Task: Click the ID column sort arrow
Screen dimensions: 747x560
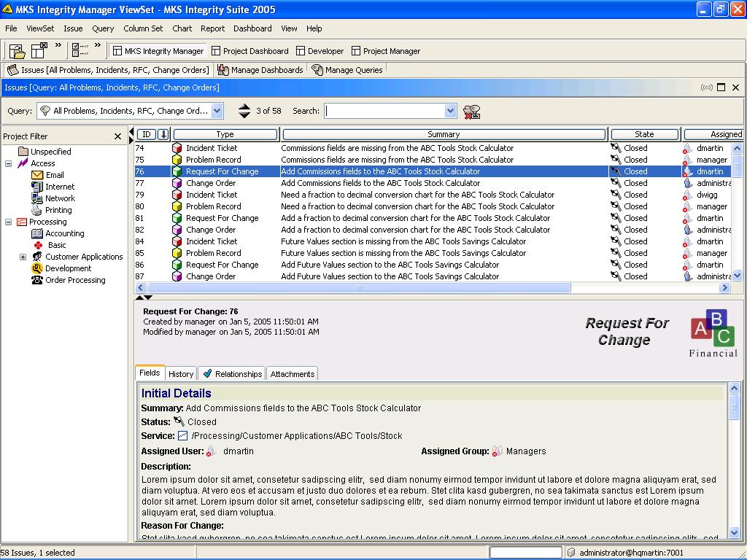Action: pyautogui.click(x=163, y=134)
